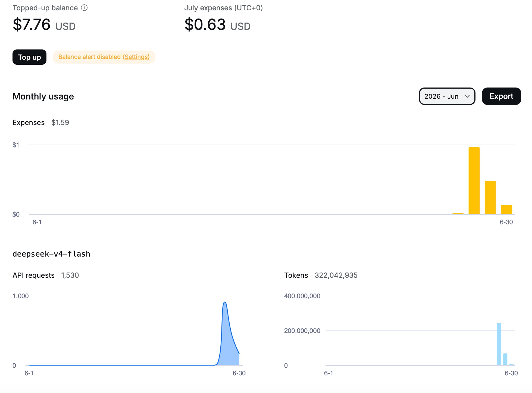This screenshot has height=393, width=532.
Task: Click the second-tallest yellow expenses bar
Action: [490, 198]
